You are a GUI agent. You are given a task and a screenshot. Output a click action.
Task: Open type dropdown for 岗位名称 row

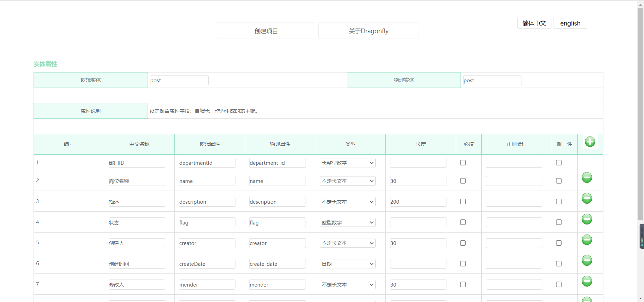tap(347, 181)
